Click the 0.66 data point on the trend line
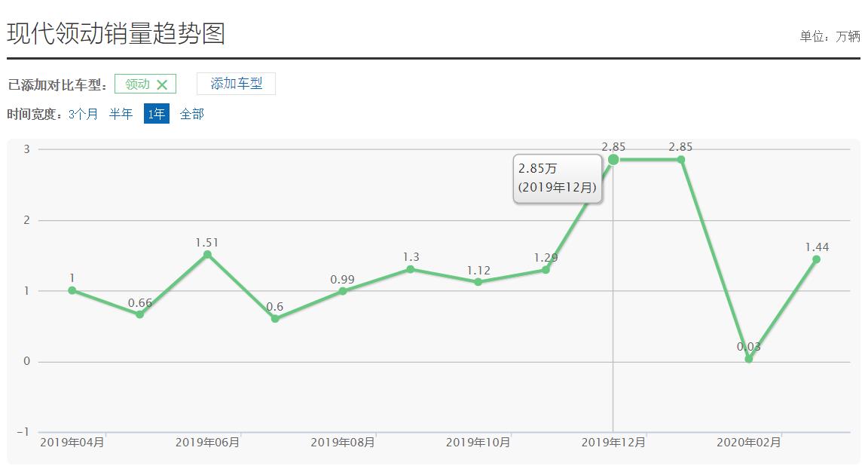Viewport: 868px width, 472px height. point(139,314)
